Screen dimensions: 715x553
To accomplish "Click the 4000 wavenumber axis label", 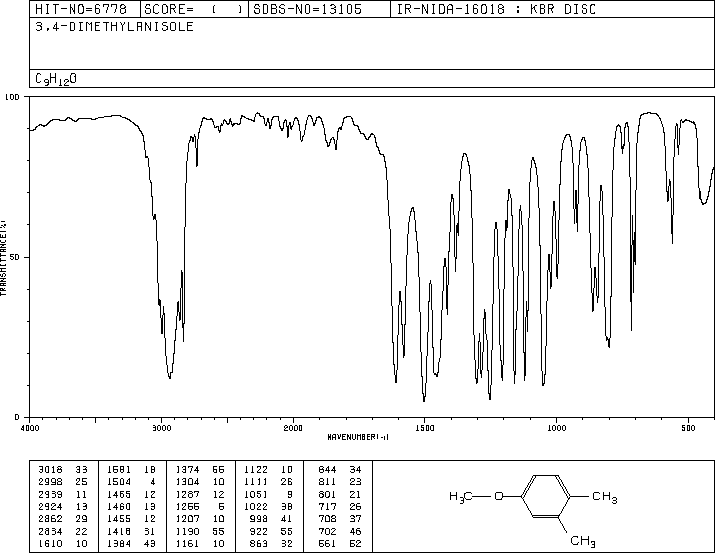I will click(x=30, y=428).
